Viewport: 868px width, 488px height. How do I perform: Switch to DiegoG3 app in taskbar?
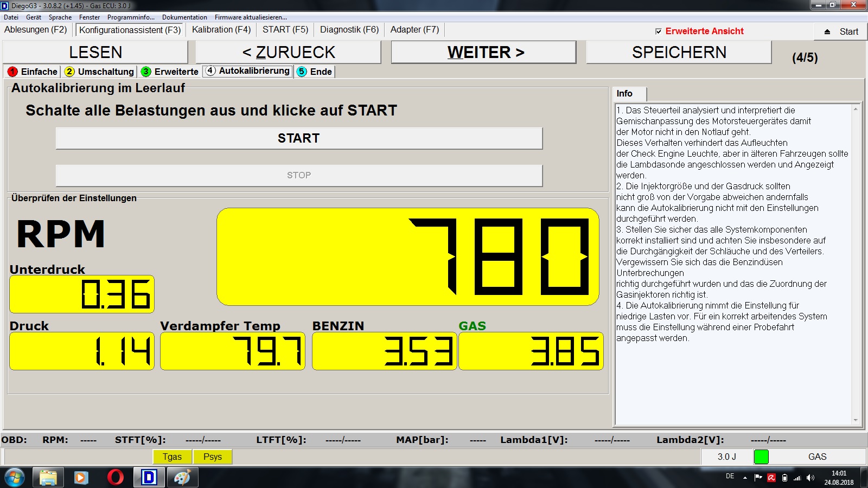[x=149, y=477]
